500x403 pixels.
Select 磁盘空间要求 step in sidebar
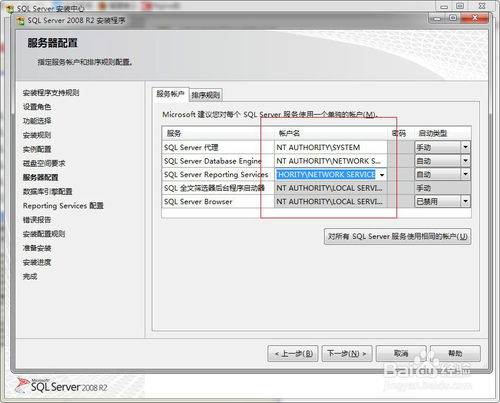coord(44,163)
